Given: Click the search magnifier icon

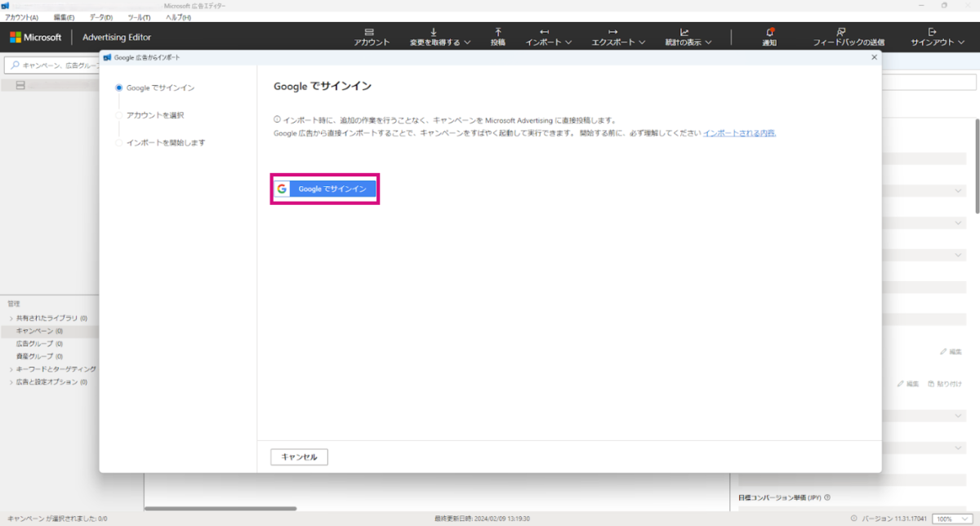Looking at the screenshot, I should pyautogui.click(x=15, y=65).
